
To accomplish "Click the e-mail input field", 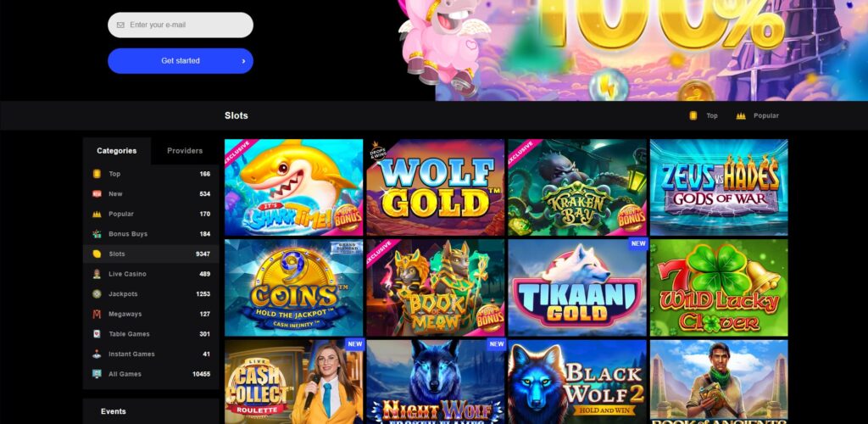I will pos(181,25).
